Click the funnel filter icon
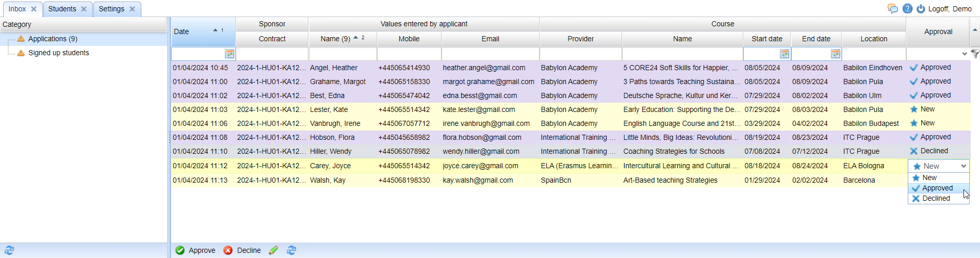 click(x=975, y=54)
